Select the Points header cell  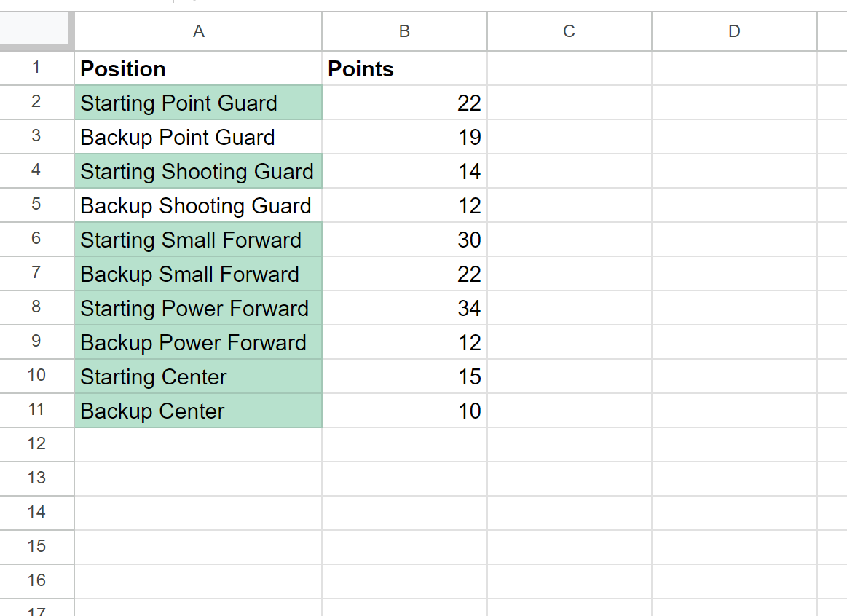405,68
